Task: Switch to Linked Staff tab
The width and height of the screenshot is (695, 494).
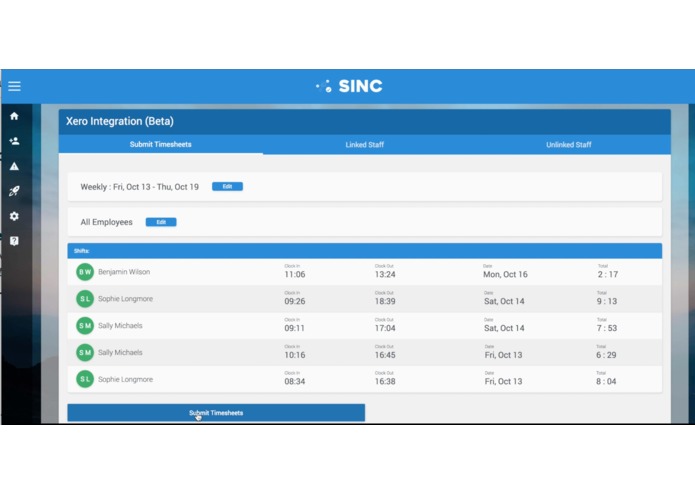Action: 365,144
